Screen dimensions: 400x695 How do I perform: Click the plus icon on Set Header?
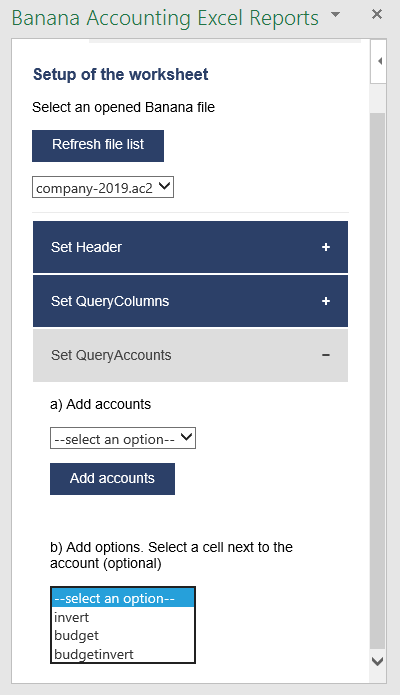point(325,247)
